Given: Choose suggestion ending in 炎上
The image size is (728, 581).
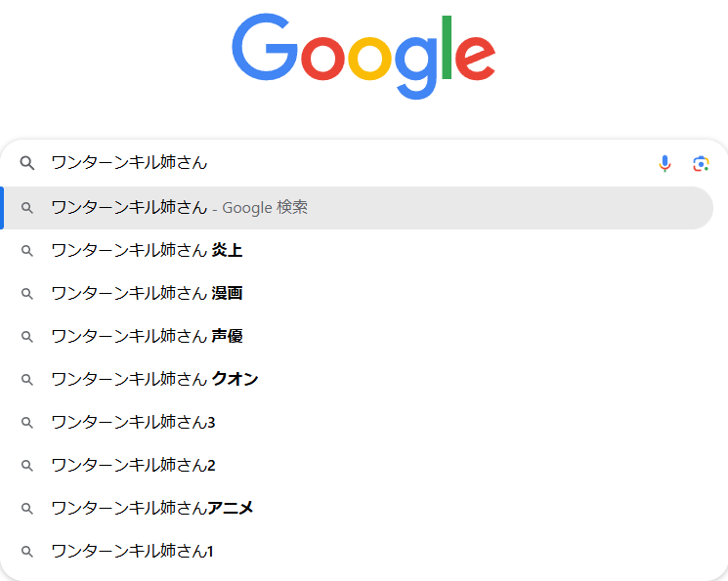Looking at the screenshot, I should click(357, 251).
